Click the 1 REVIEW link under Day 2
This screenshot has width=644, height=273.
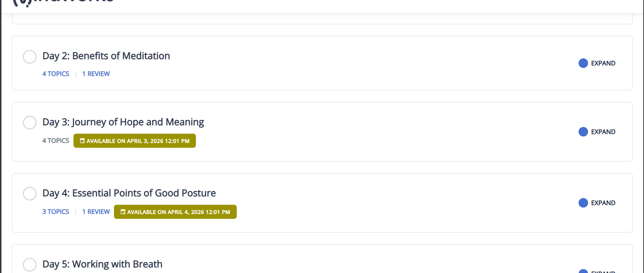96,74
